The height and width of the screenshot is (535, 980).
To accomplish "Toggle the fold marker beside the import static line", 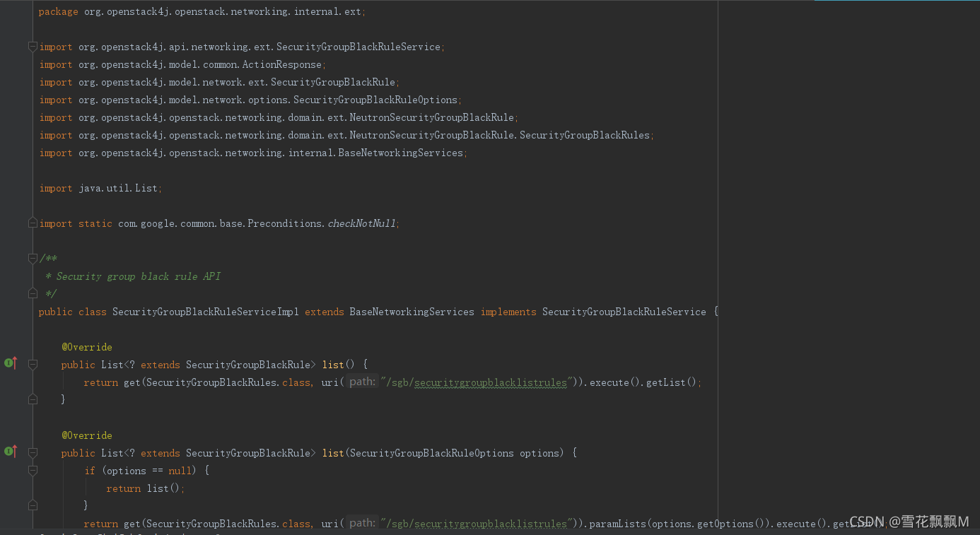I will [33, 223].
